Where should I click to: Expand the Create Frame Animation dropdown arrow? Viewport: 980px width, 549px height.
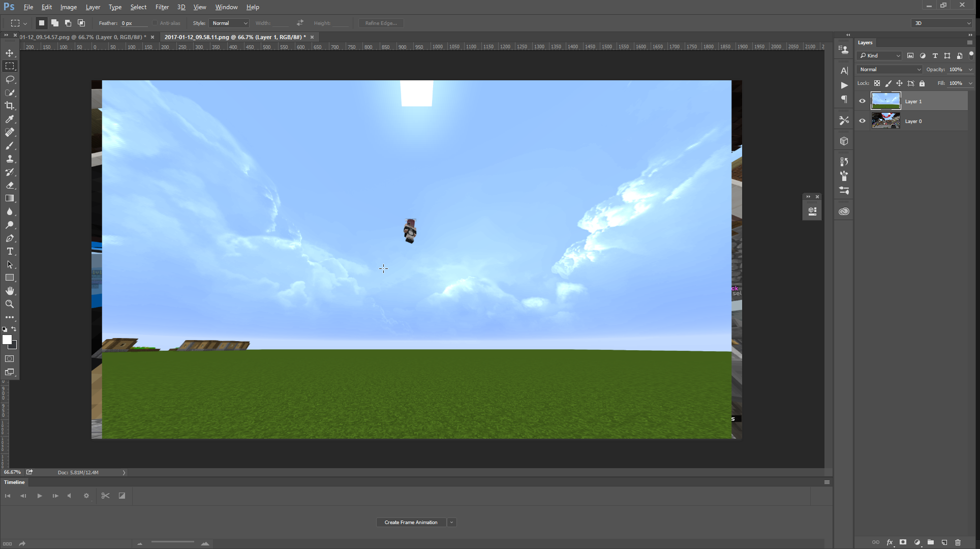451,523
